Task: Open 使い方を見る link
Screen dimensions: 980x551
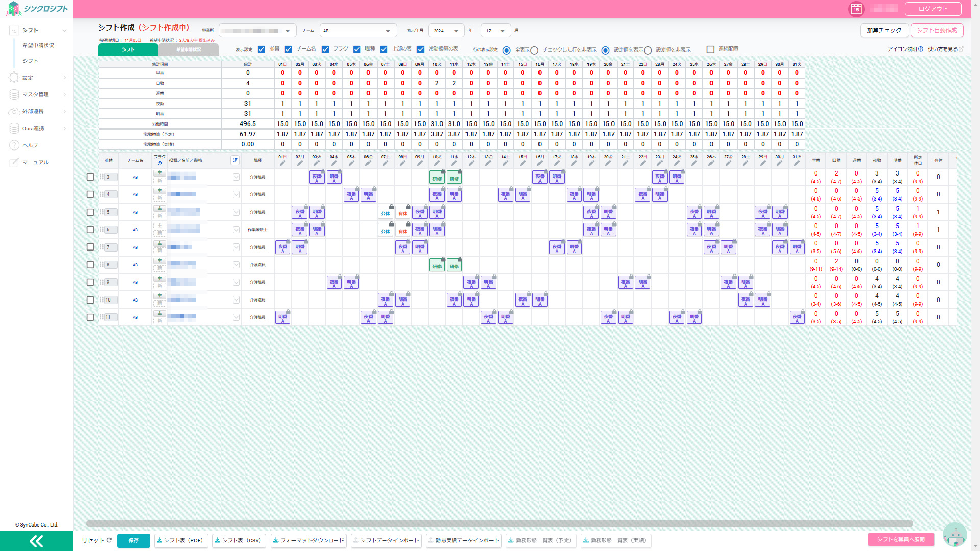Action: point(945,49)
